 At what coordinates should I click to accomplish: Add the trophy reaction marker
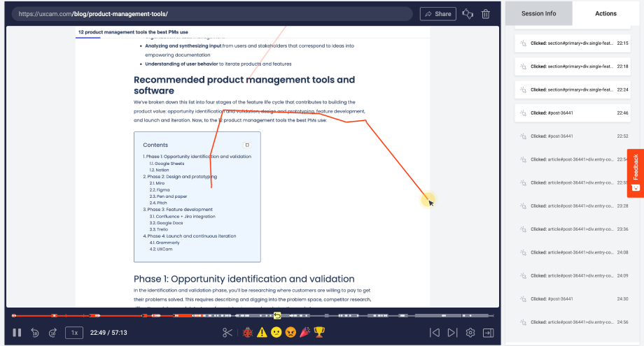[319, 333]
